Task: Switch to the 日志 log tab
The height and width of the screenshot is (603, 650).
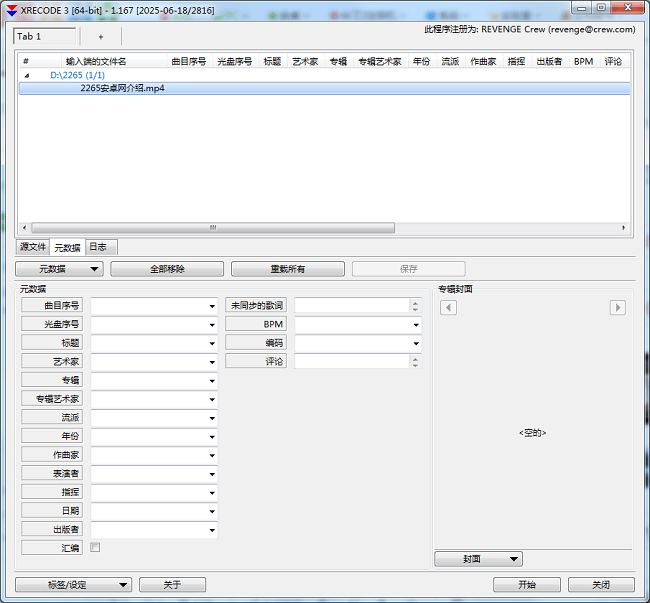Action: pyautogui.click(x=99, y=247)
